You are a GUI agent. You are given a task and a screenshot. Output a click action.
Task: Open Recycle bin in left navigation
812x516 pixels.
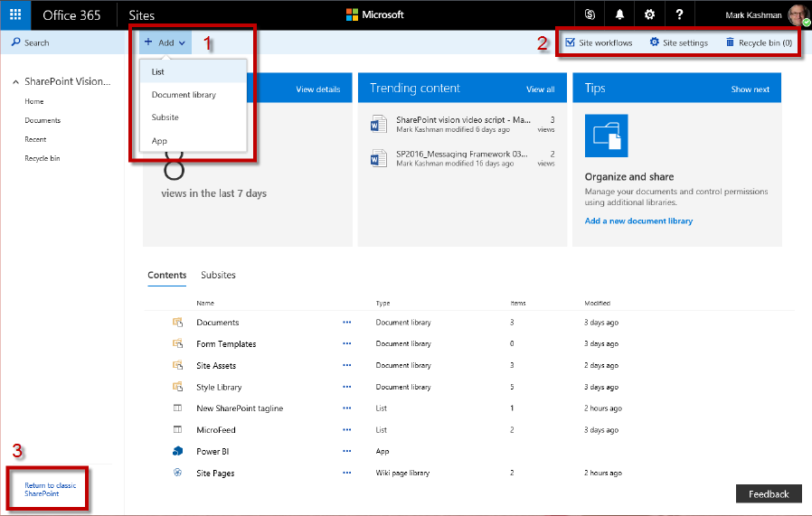42,158
